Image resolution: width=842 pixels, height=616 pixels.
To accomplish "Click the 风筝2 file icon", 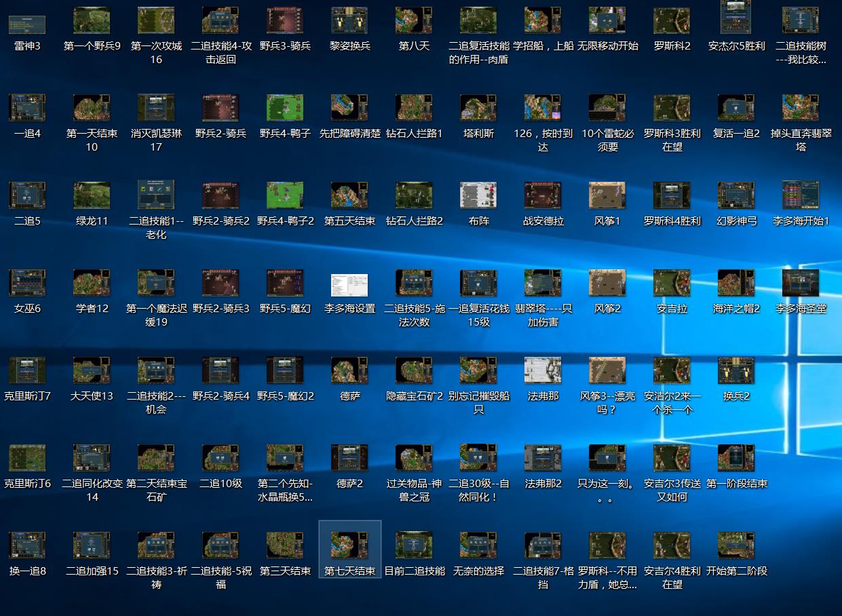I will pos(607,284).
